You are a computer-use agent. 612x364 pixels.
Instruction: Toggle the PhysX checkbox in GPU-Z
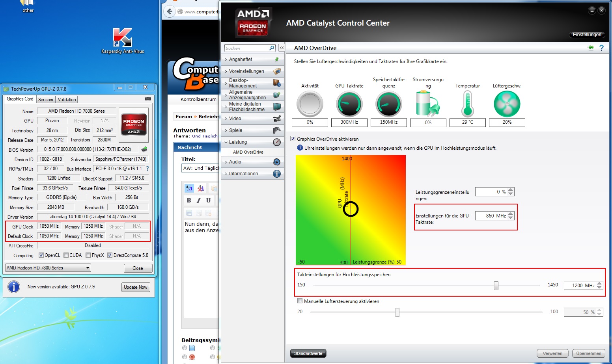tap(88, 255)
